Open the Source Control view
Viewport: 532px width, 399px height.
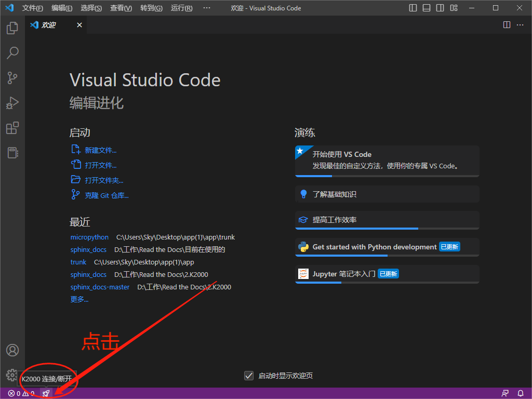(x=12, y=78)
